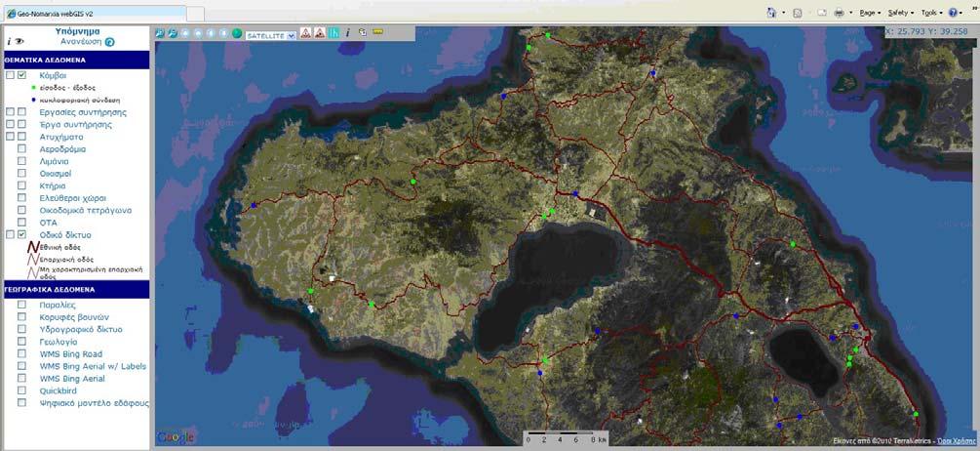Viewport: 980px width, 451px height.
Task: Check the Ελεύθεροι χώροι layer checkbox
Action: [21, 198]
